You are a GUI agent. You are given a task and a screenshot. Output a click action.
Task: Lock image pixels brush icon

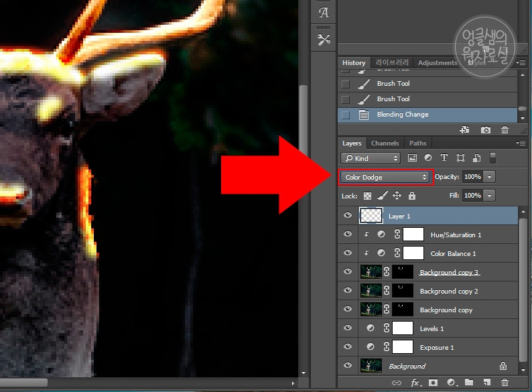382,196
